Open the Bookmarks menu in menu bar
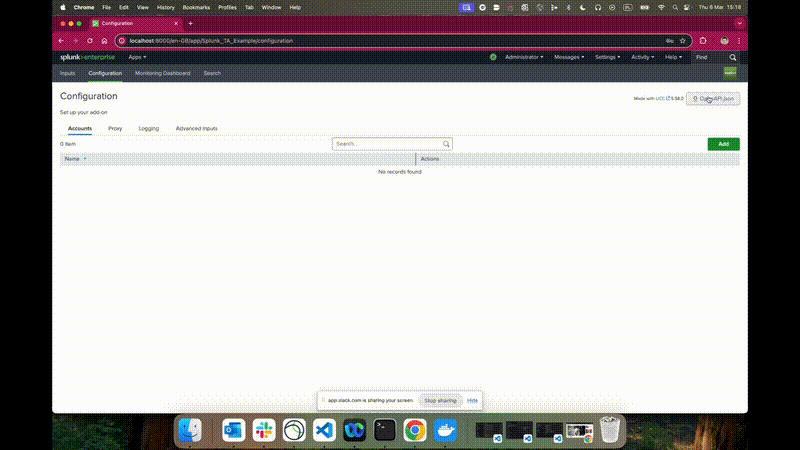The height and width of the screenshot is (450, 800). click(196, 8)
